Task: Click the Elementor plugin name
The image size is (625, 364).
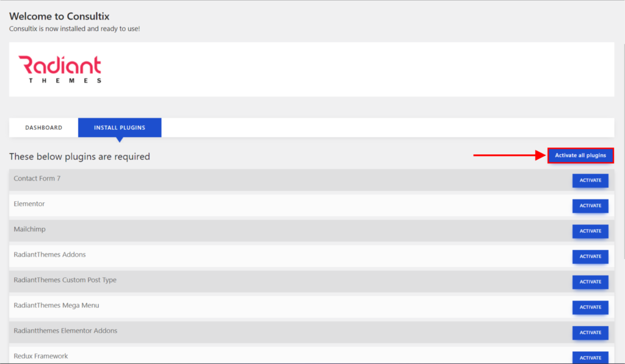Action: (x=29, y=204)
